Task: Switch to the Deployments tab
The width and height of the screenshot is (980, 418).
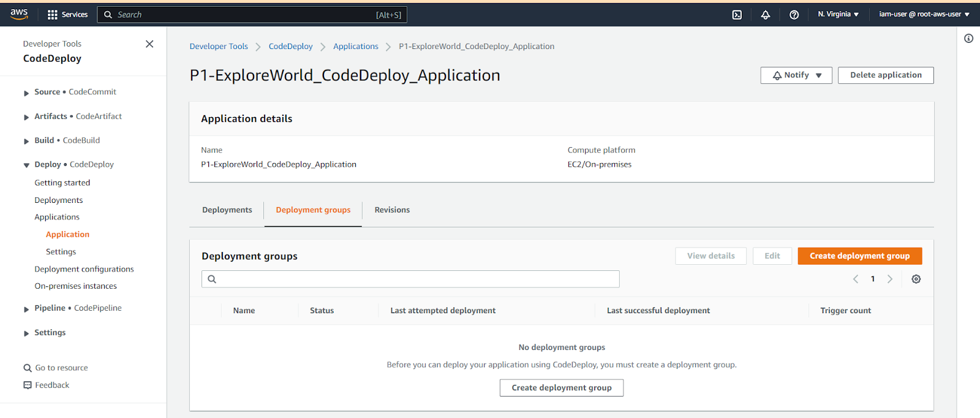Action: pyautogui.click(x=227, y=210)
